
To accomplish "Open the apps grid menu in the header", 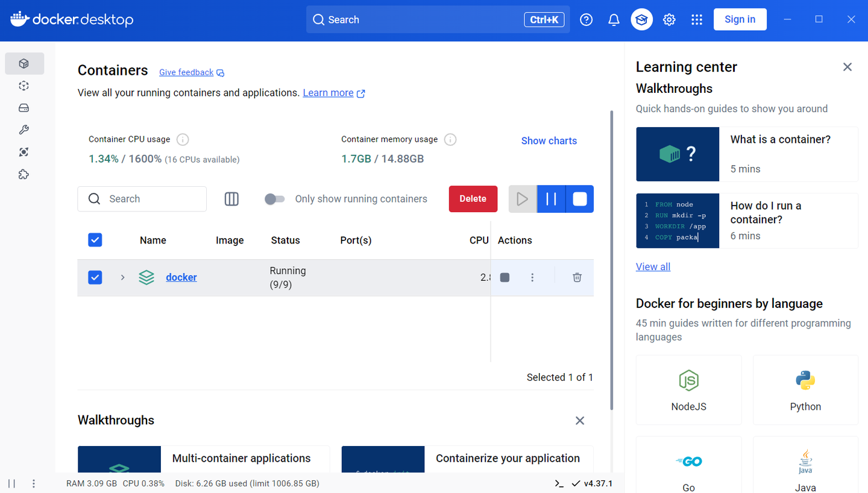I will pyautogui.click(x=697, y=20).
